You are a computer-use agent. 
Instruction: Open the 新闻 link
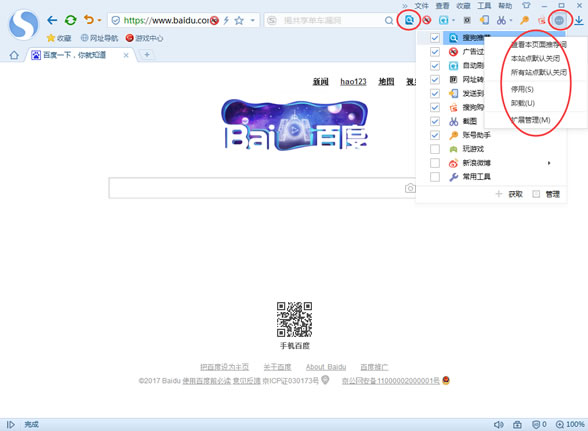[321, 81]
